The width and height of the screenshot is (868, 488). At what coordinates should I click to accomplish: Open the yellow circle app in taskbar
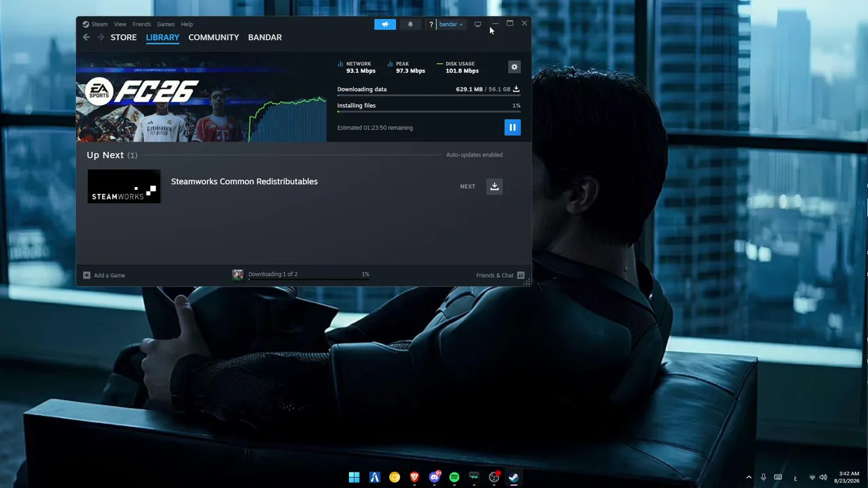pyautogui.click(x=395, y=477)
